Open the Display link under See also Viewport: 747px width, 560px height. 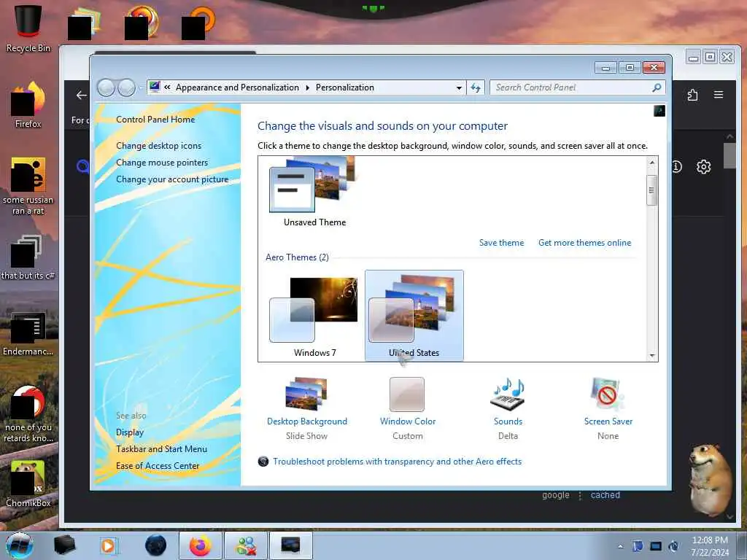130,432
